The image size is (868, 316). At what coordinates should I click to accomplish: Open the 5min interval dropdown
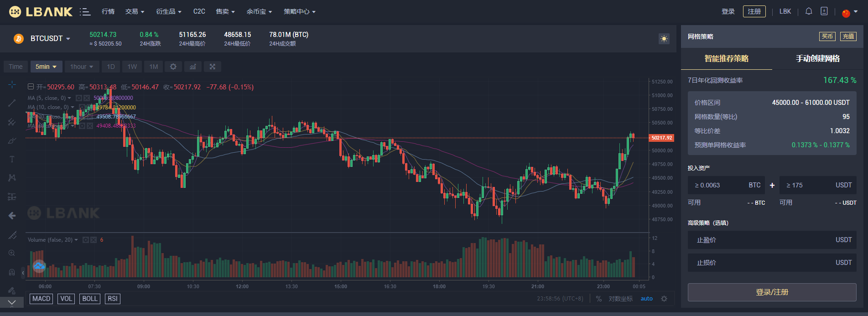point(46,67)
